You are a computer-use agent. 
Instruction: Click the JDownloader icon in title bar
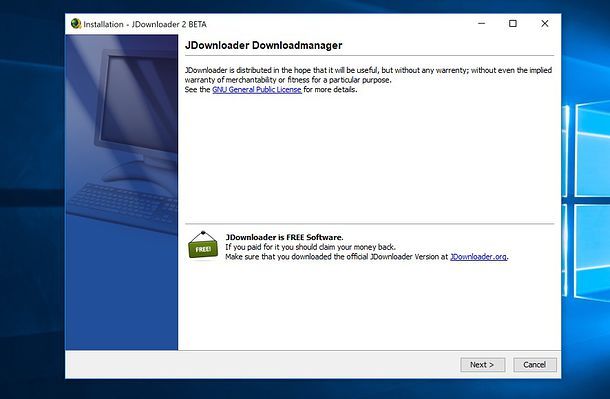click(x=76, y=24)
